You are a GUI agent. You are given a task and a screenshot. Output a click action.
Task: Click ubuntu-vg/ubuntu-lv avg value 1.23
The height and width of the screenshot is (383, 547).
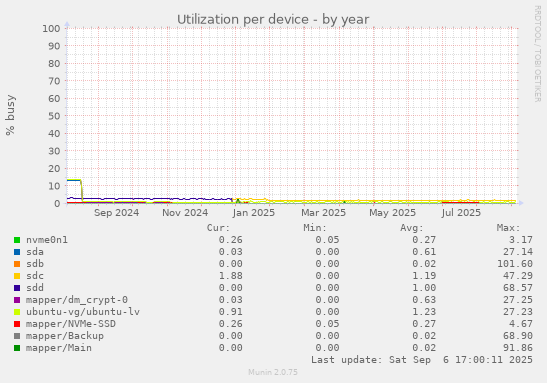(x=424, y=312)
